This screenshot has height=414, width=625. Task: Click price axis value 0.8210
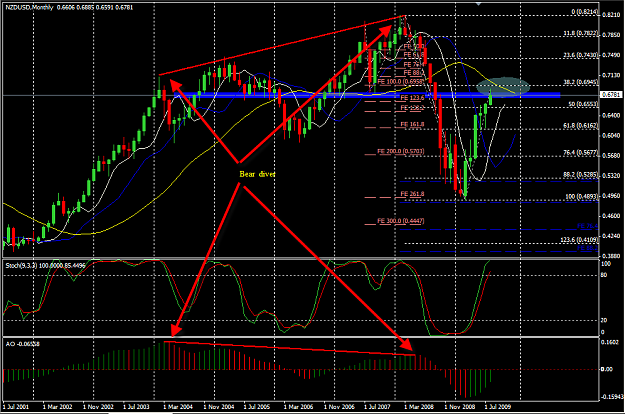click(x=611, y=15)
